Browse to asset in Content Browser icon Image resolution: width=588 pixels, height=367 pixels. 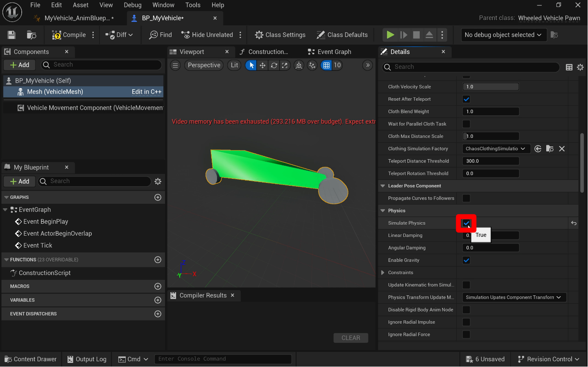32,35
